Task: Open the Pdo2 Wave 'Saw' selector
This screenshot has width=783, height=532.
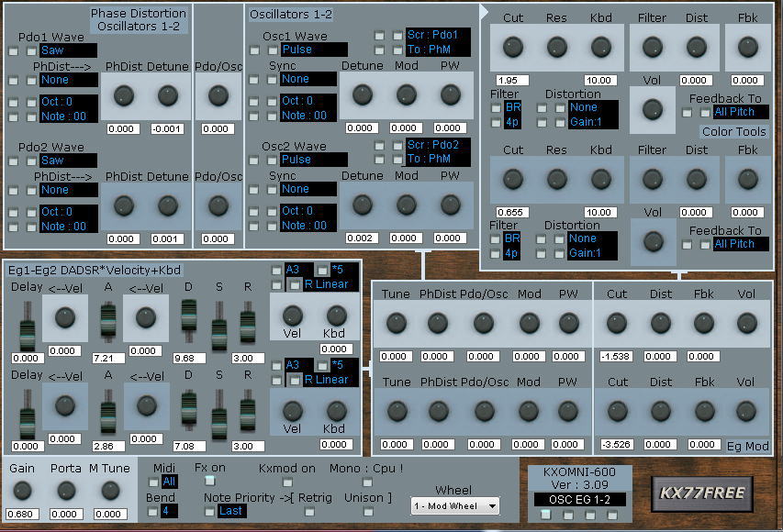Action: click(68, 161)
